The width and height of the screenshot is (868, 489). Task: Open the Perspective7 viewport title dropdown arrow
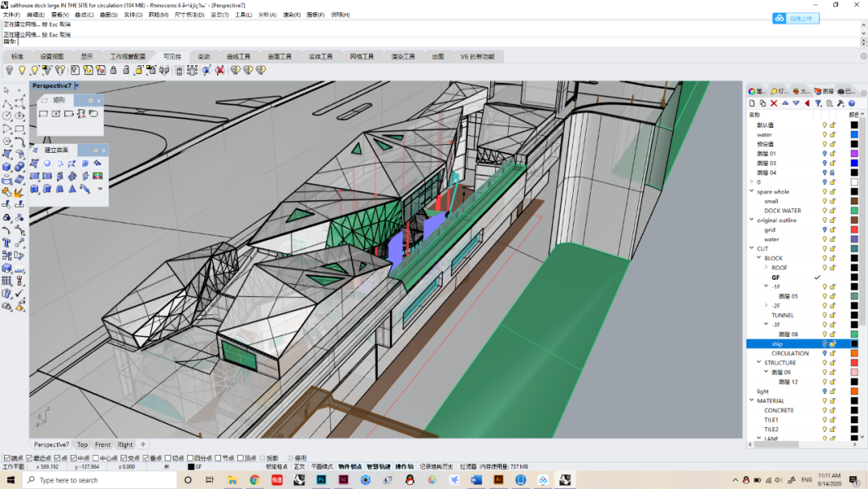pyautogui.click(x=77, y=85)
